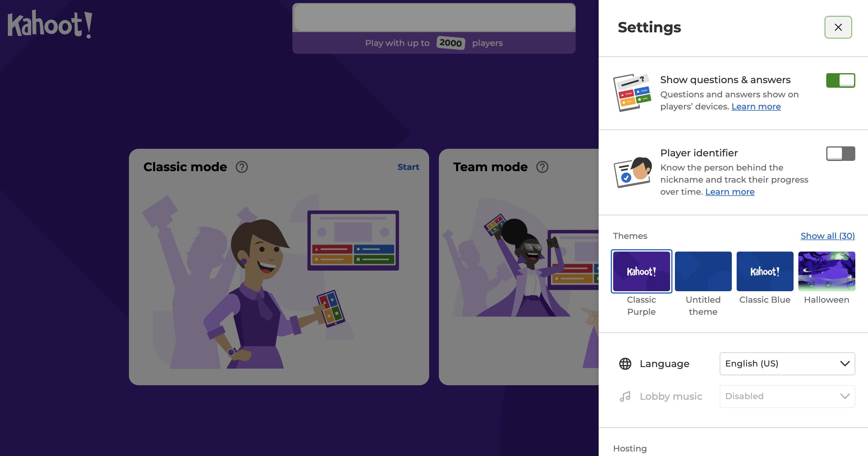Select the Classic Purple theme swatch

point(641,271)
